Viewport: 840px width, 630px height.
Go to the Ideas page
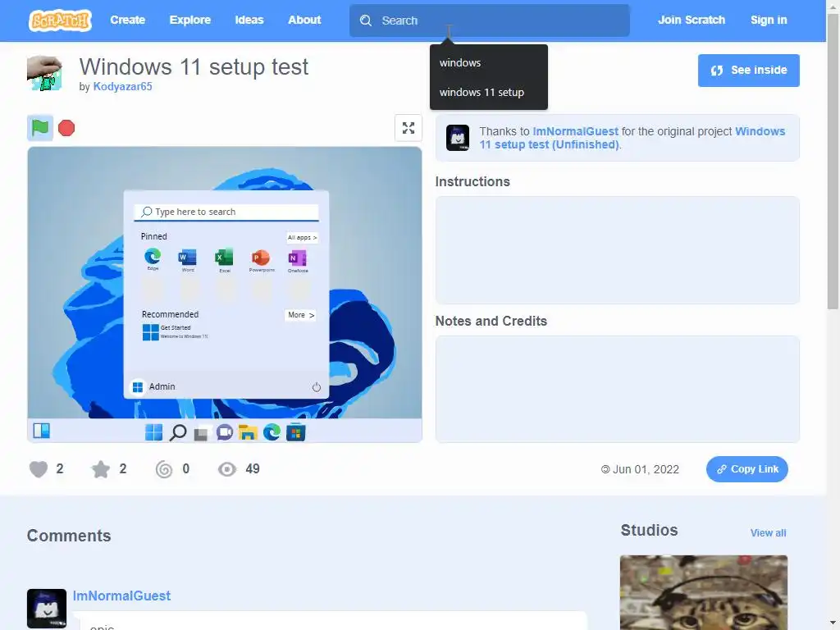pos(249,20)
